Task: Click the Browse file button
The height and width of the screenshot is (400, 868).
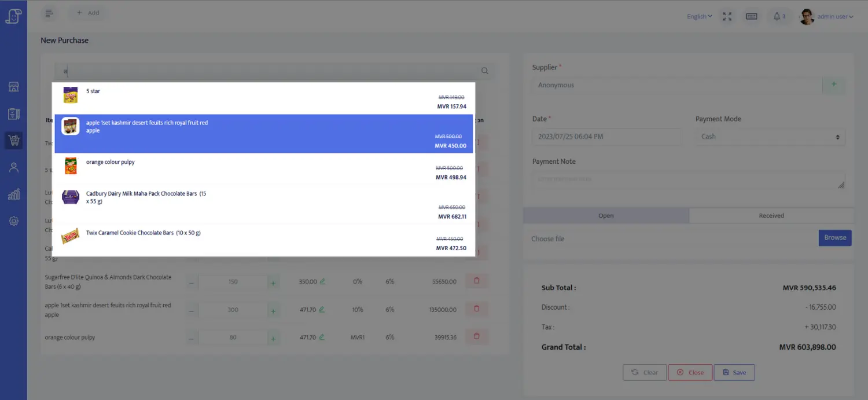Action: click(x=834, y=238)
